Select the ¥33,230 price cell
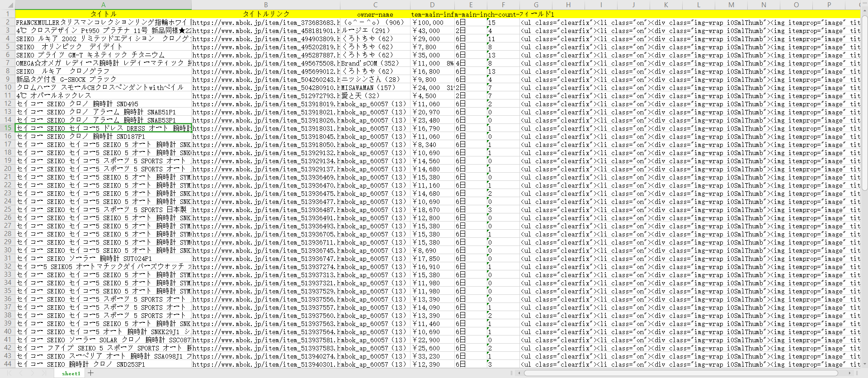Screen dimensions: 868x378 pyautogui.click(x=432, y=356)
